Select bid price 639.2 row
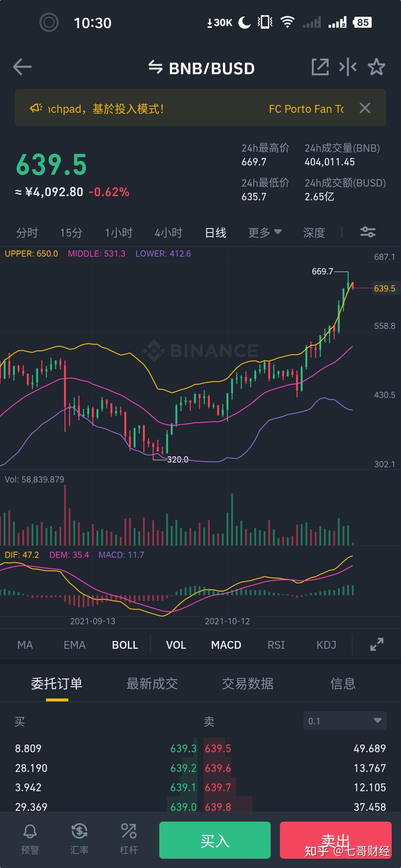The image size is (401, 868). click(x=183, y=768)
